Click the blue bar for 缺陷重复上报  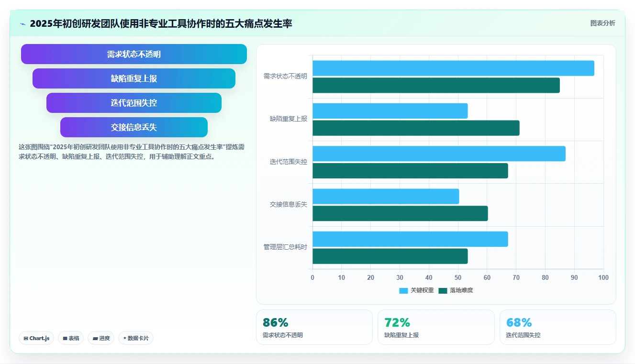390,111
